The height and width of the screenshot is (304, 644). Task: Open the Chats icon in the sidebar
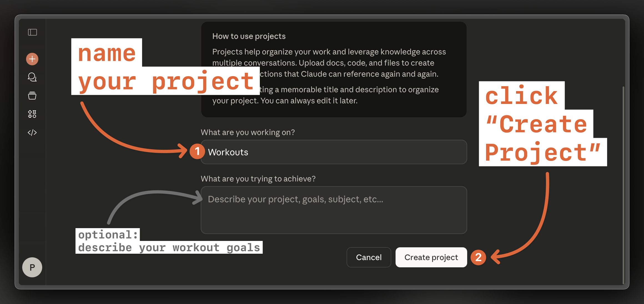tap(32, 77)
